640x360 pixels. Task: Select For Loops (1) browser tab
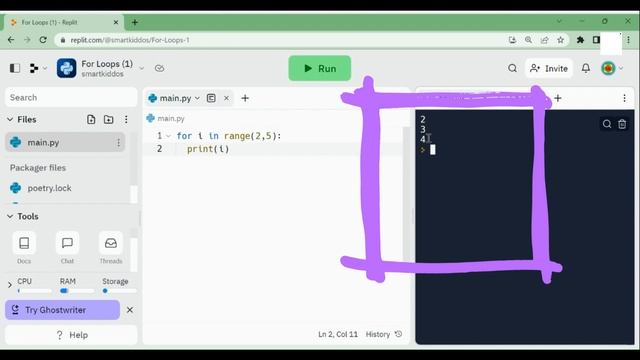tap(63, 22)
